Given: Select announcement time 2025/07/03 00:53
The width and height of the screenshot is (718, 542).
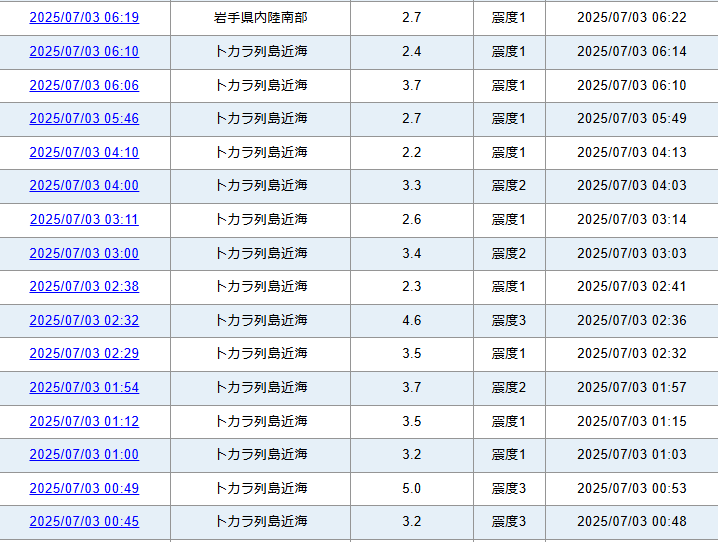Looking at the screenshot, I should [x=632, y=488].
